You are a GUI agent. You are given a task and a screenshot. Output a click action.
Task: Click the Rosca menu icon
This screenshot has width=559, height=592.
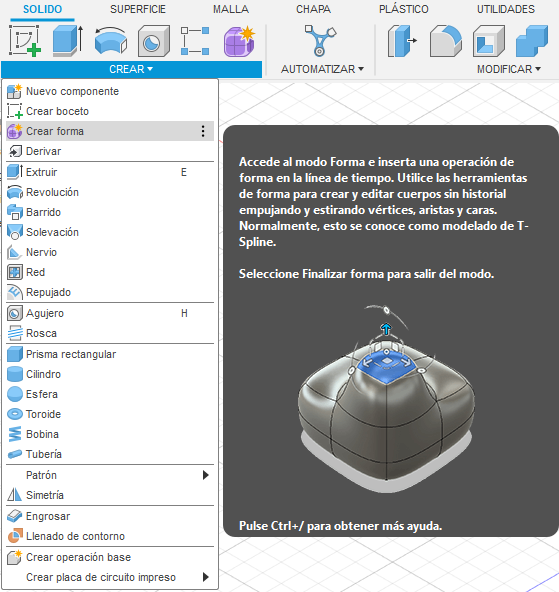(x=15, y=333)
